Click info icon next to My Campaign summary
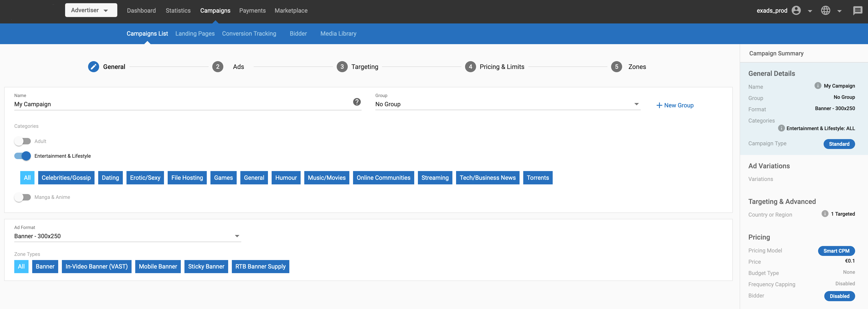 817,86
